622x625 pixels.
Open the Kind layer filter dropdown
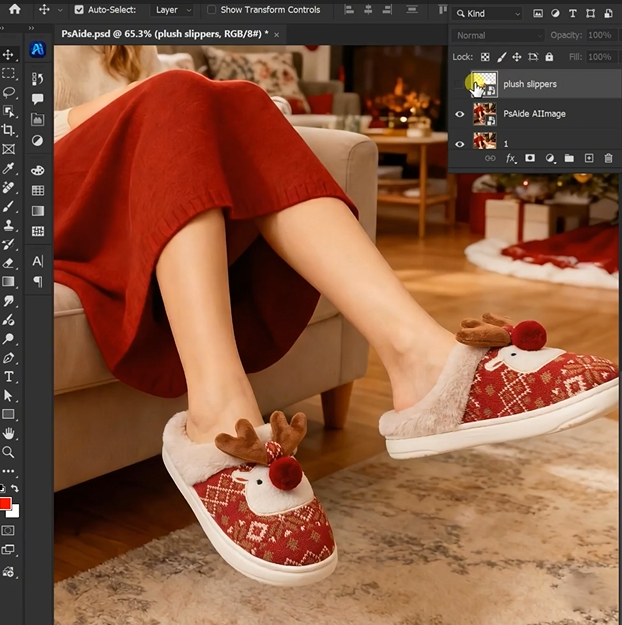click(488, 14)
